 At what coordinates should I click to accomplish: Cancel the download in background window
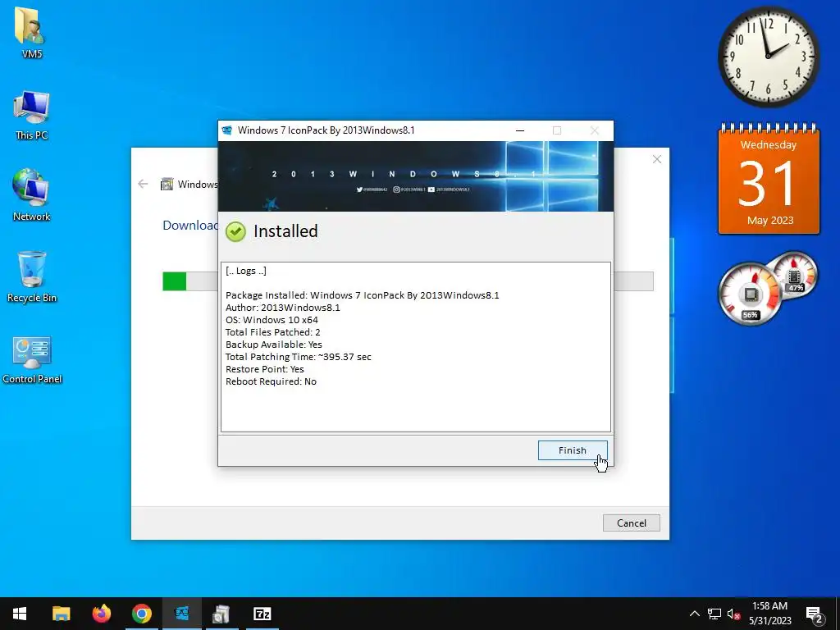click(631, 523)
